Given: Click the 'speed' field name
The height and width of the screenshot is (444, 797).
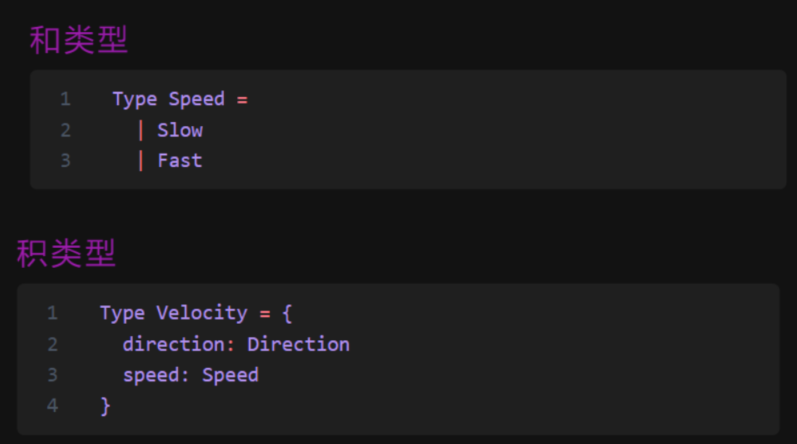Looking at the screenshot, I should pos(151,375).
